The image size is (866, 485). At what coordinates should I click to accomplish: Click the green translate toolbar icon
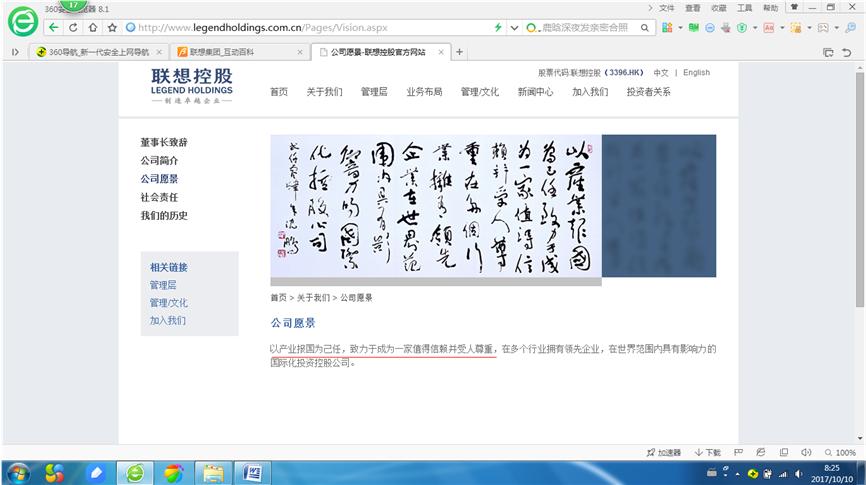[x=694, y=28]
